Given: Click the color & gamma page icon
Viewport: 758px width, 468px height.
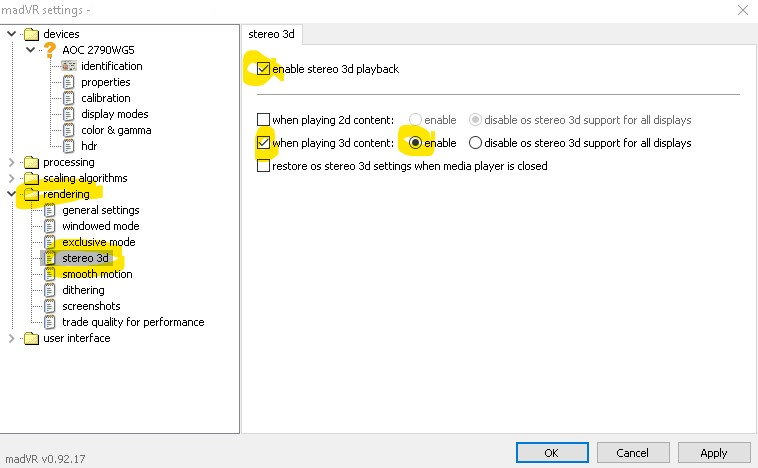Looking at the screenshot, I should pyautogui.click(x=69, y=130).
